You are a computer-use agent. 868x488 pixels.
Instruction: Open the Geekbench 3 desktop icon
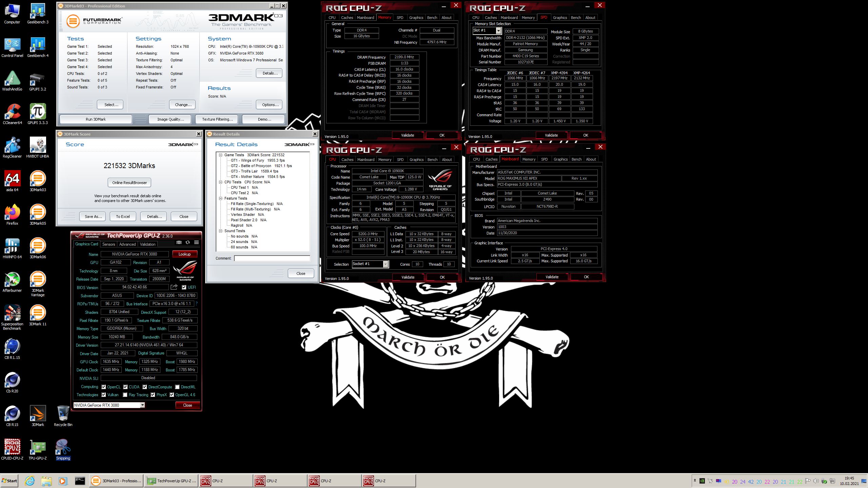point(38,14)
